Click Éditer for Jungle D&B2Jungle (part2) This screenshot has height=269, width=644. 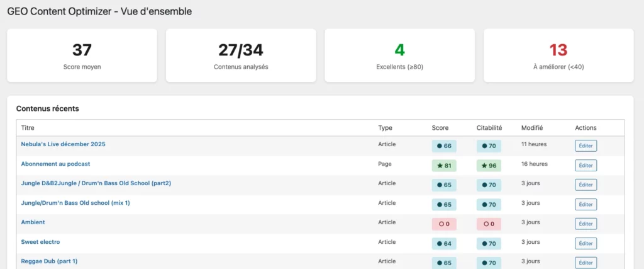click(586, 185)
